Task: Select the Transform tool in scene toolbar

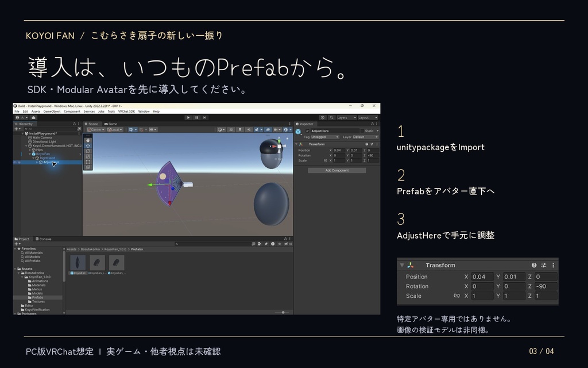Action: pos(88,167)
